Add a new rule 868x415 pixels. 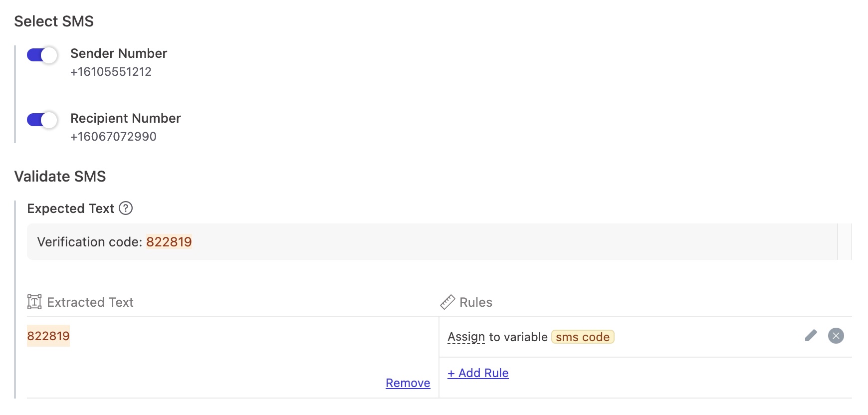coord(478,373)
